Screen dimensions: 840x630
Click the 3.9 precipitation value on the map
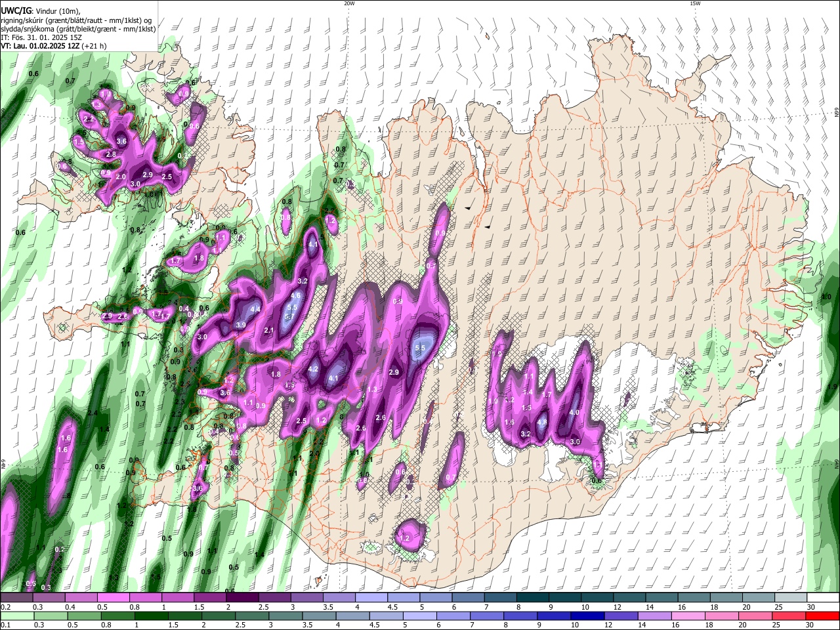point(241,325)
